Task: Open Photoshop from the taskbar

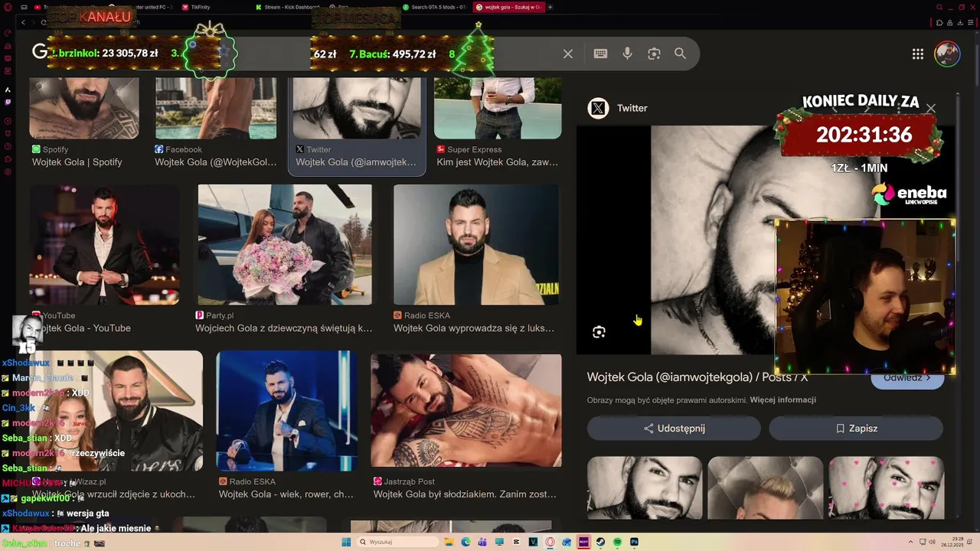Action: tap(634, 542)
